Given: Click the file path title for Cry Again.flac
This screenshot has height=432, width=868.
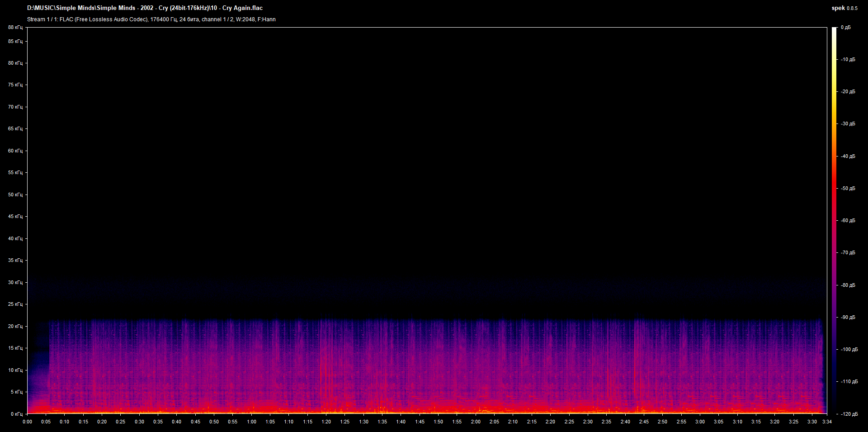Looking at the screenshot, I should [145, 8].
